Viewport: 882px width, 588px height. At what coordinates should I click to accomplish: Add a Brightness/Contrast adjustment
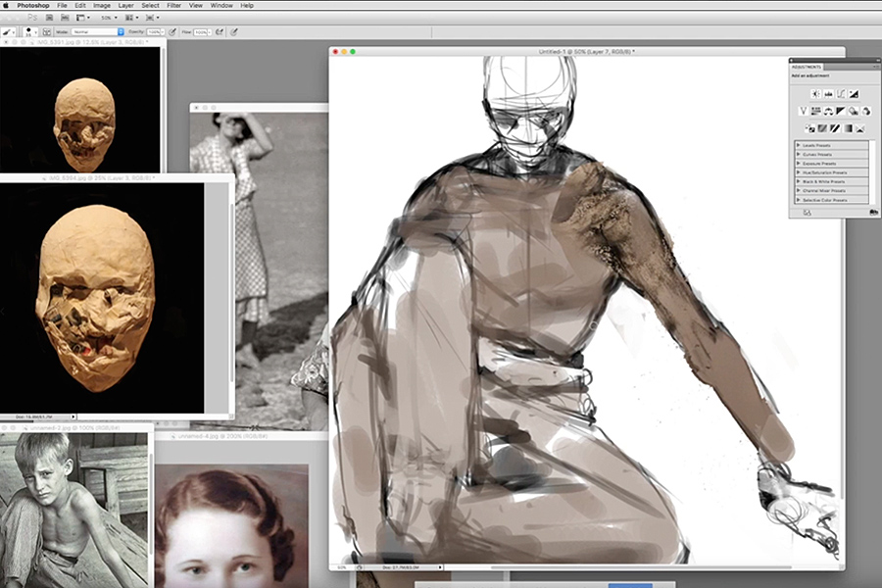[x=815, y=94]
